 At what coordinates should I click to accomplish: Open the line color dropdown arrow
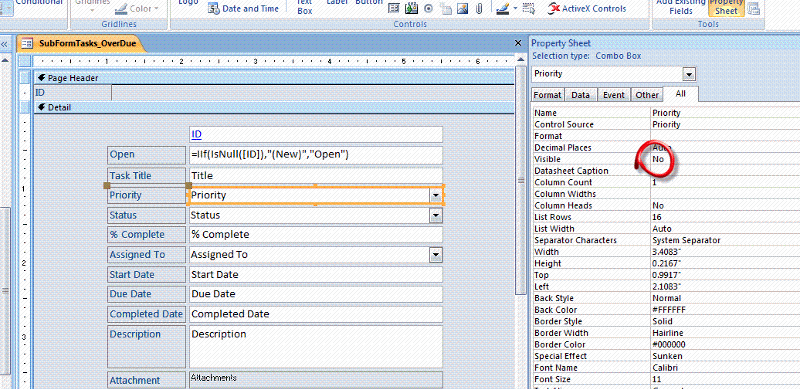coord(515,8)
